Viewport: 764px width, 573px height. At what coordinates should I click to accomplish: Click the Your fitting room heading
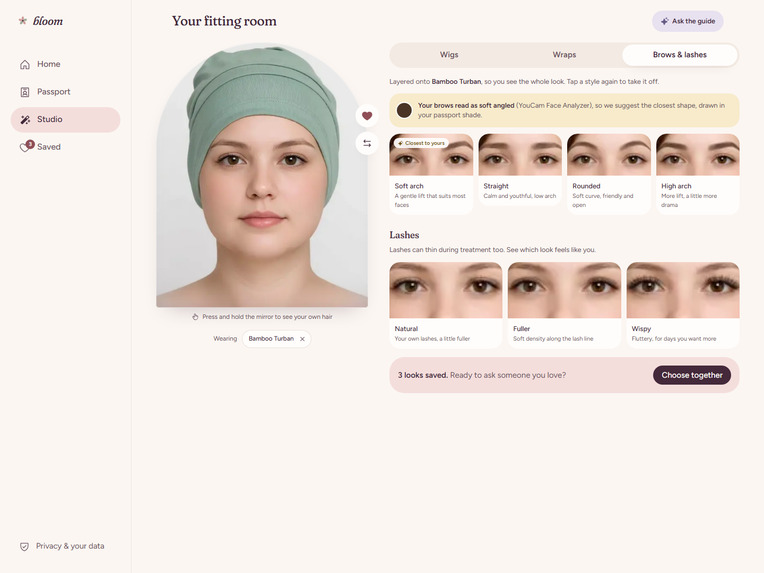[x=224, y=21]
